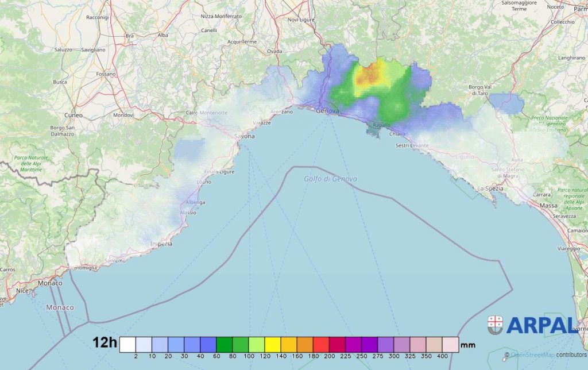The width and height of the screenshot is (588, 370).
Task: Click the white swatch at the legend start
Action: (x=127, y=344)
